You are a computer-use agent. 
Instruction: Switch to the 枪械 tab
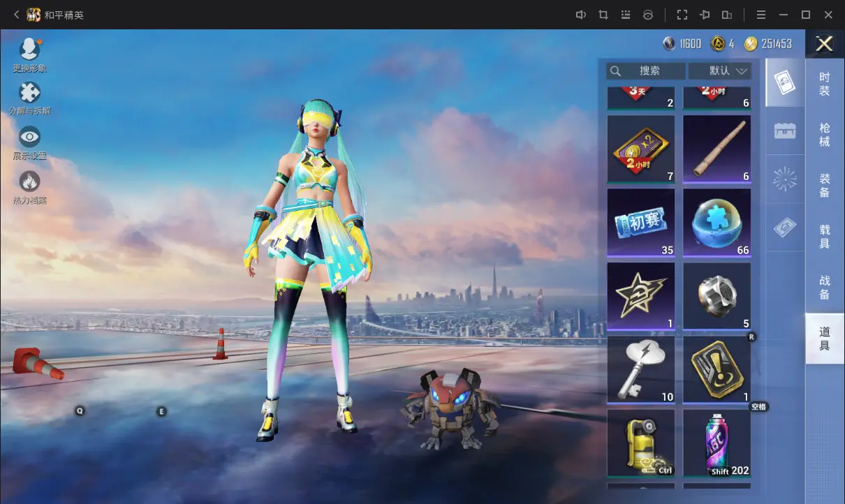(825, 135)
